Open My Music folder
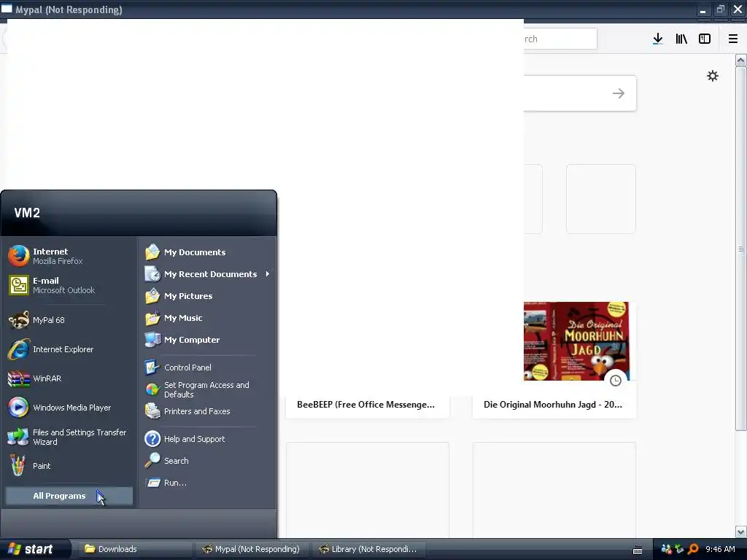747x560 pixels. coord(207,318)
